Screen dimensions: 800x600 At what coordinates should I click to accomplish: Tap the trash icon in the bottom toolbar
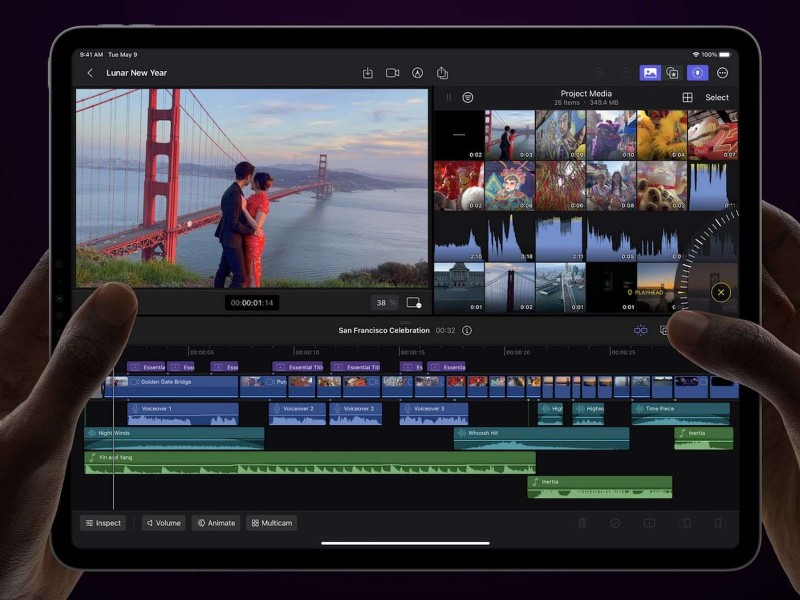pyautogui.click(x=583, y=522)
